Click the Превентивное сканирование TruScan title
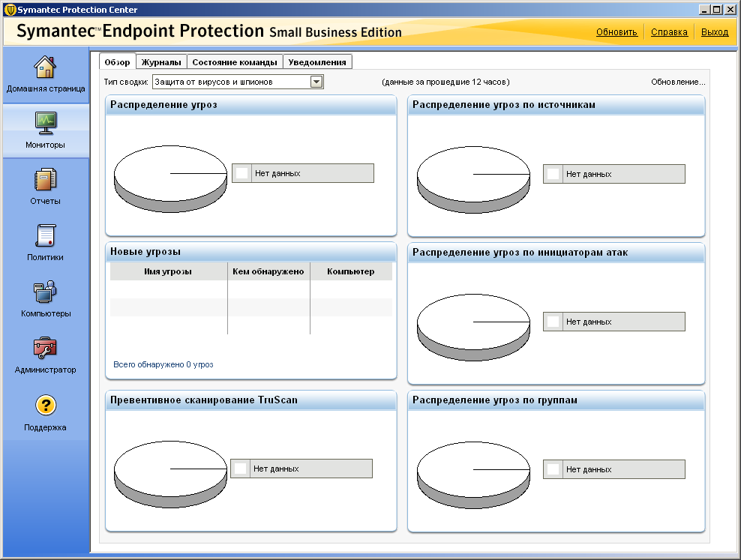This screenshot has width=741, height=560. pos(204,400)
